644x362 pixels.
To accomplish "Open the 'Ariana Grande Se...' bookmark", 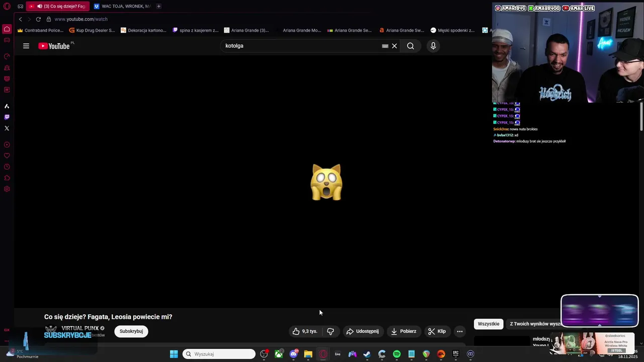I will click(x=350, y=30).
